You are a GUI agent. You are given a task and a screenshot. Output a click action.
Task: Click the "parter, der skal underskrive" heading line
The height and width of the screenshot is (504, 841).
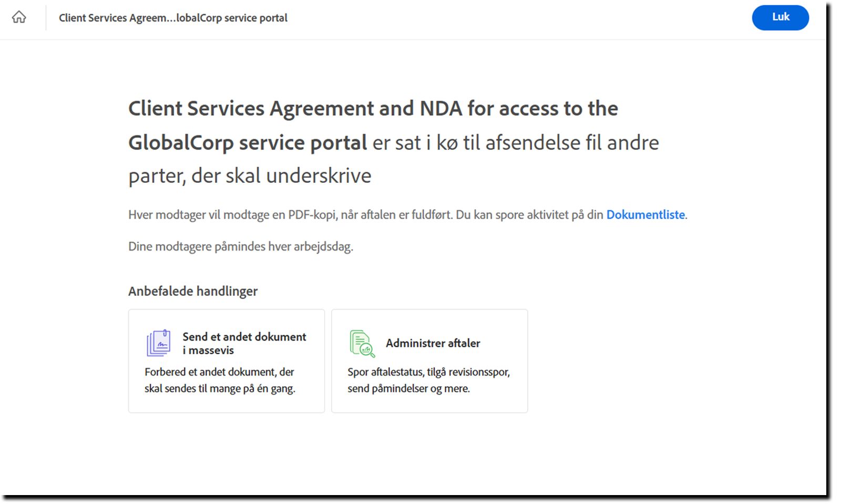click(x=250, y=176)
